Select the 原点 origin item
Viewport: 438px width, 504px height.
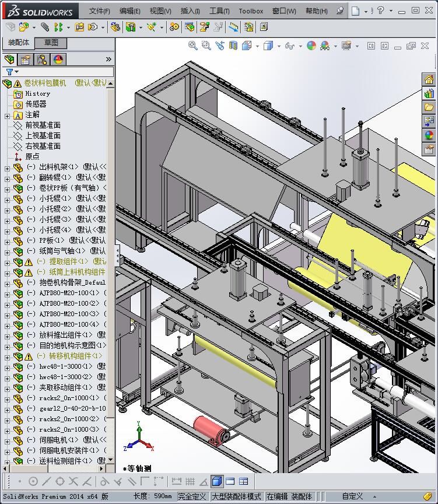32,156
